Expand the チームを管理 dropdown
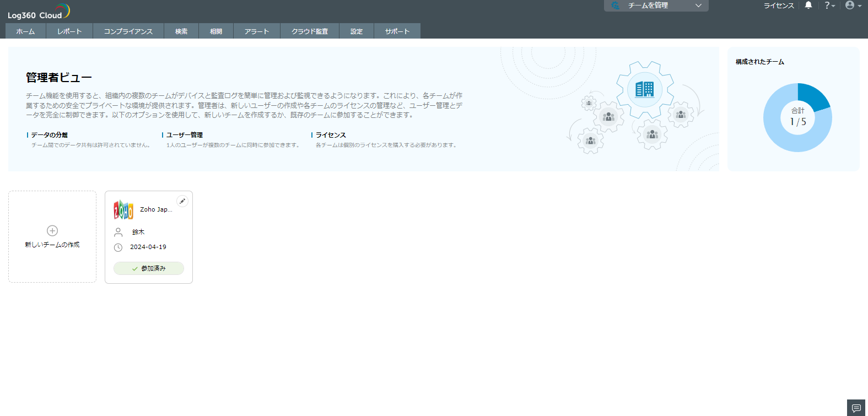 click(x=656, y=6)
